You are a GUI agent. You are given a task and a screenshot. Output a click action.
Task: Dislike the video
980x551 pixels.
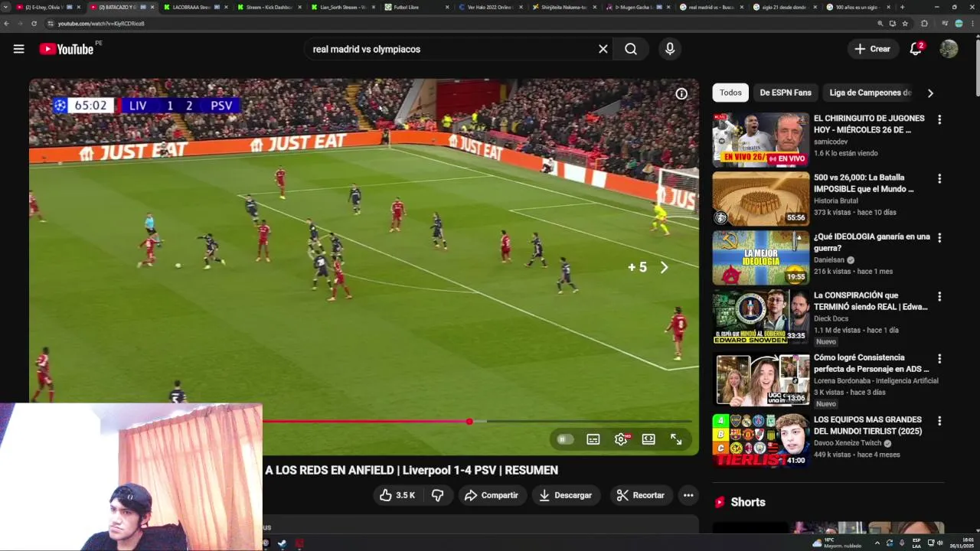coord(437,495)
